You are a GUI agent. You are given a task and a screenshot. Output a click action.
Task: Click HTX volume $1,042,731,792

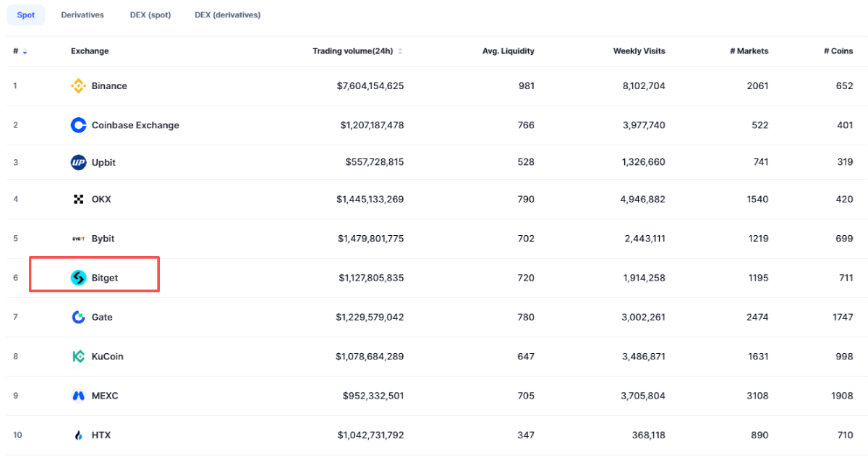click(x=371, y=436)
